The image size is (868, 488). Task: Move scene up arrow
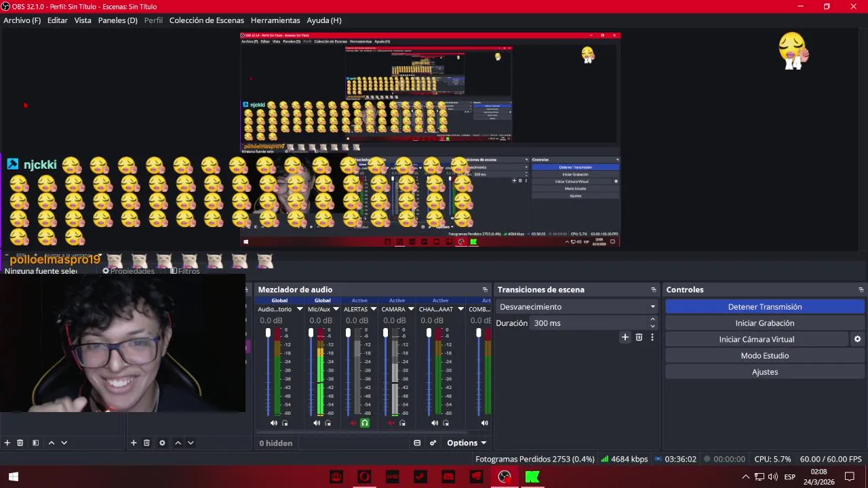coord(51,443)
